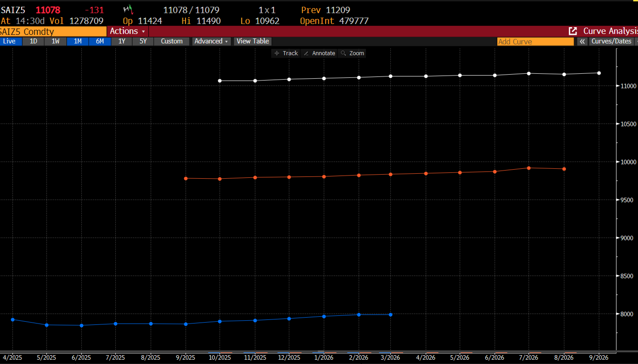Click the white curve's 9/2026 data point

click(599, 73)
